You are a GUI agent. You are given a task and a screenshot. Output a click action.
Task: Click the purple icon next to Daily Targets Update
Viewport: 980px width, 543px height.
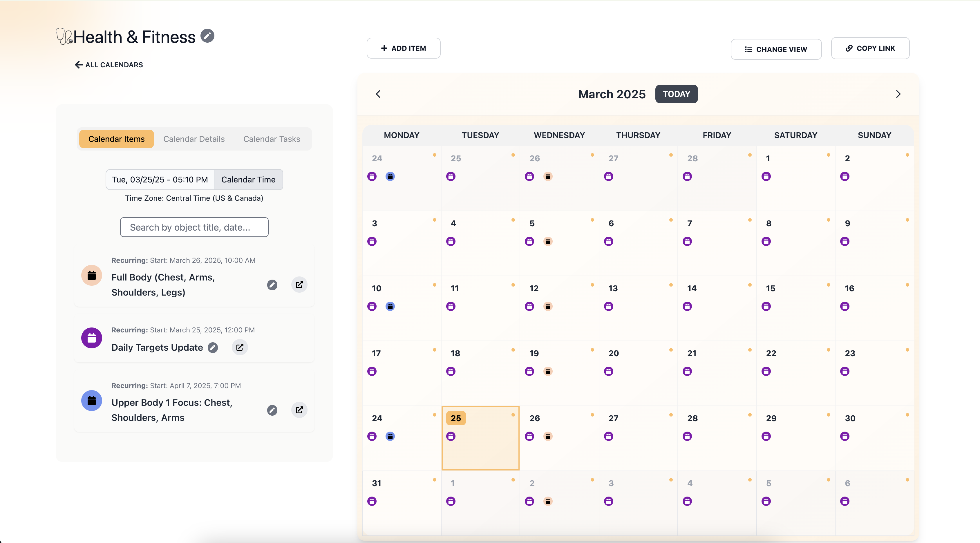click(92, 338)
